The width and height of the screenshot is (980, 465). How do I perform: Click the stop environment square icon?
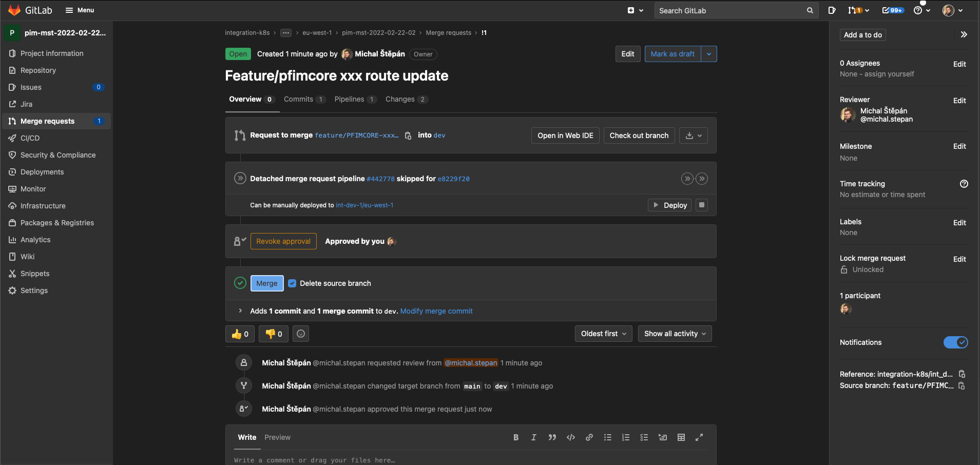[702, 205]
